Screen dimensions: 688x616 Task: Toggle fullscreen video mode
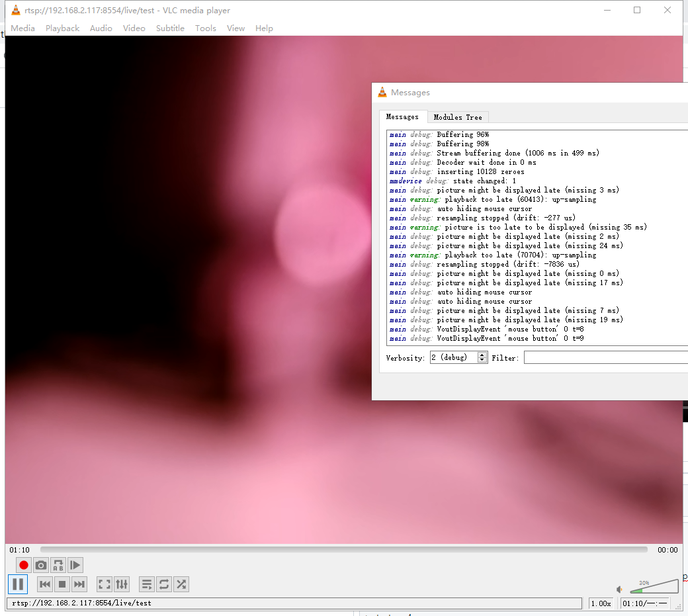coord(104,584)
